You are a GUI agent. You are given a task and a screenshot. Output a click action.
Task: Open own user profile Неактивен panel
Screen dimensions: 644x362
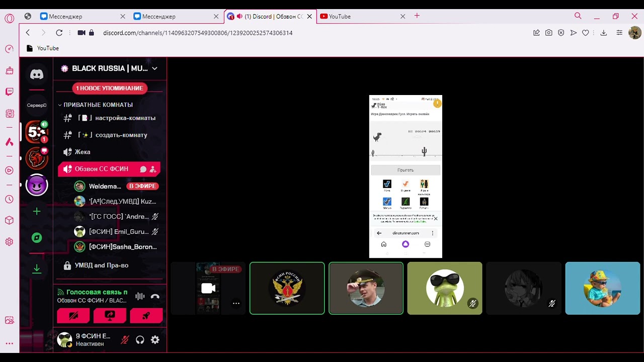tap(87, 340)
